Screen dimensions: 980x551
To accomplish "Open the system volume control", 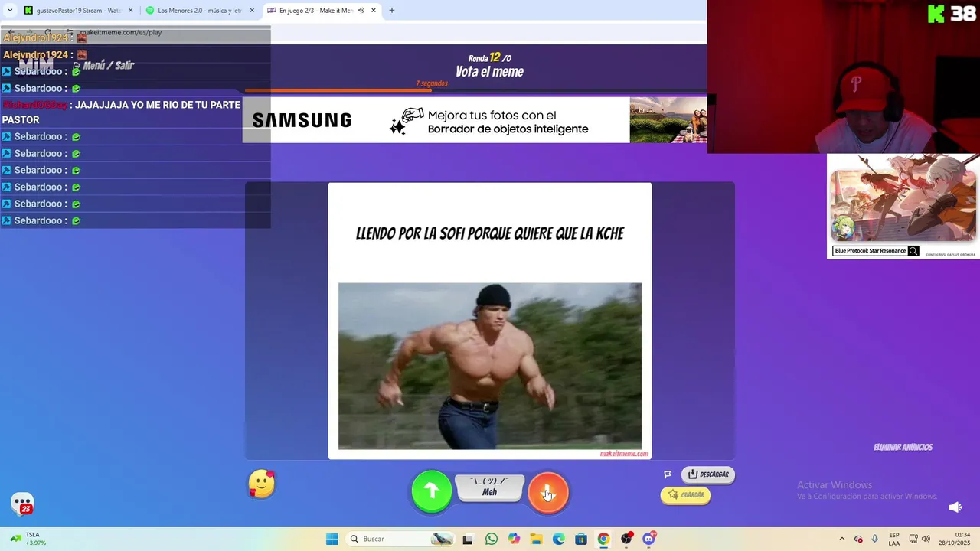I will click(x=926, y=539).
